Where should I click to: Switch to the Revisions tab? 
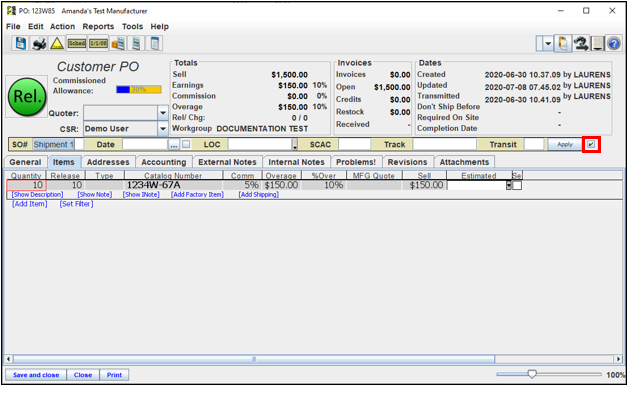pos(407,162)
